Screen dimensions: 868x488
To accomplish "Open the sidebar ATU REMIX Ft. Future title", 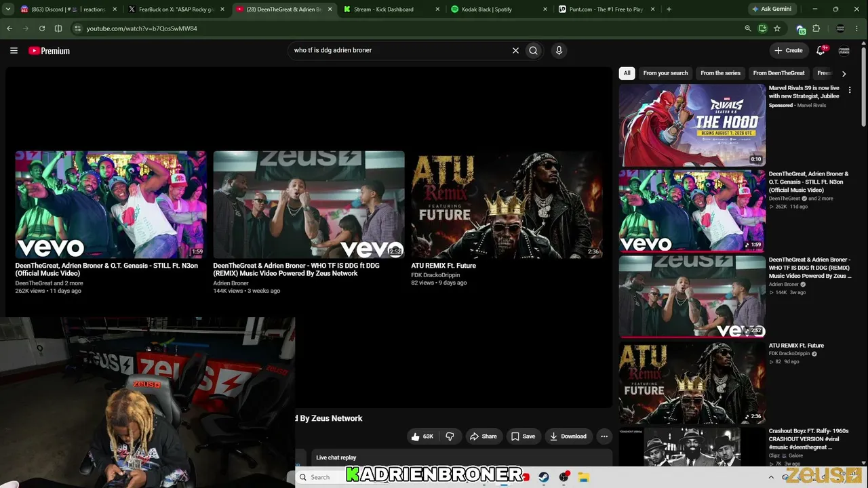I will [796, 346].
